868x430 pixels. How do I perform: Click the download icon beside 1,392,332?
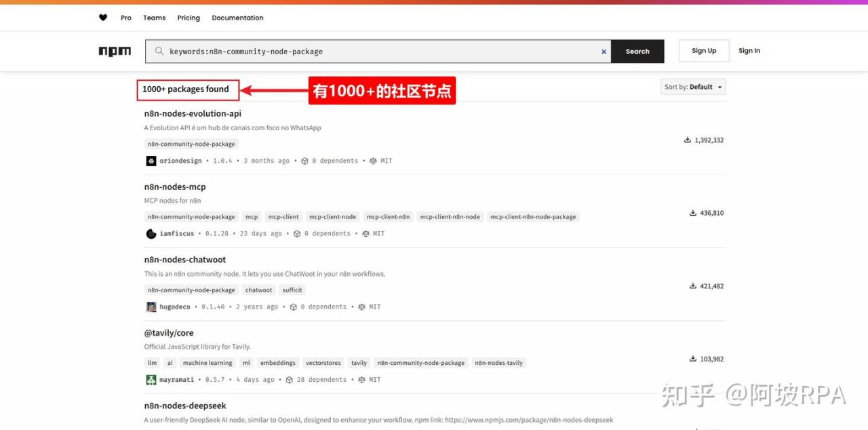point(688,140)
